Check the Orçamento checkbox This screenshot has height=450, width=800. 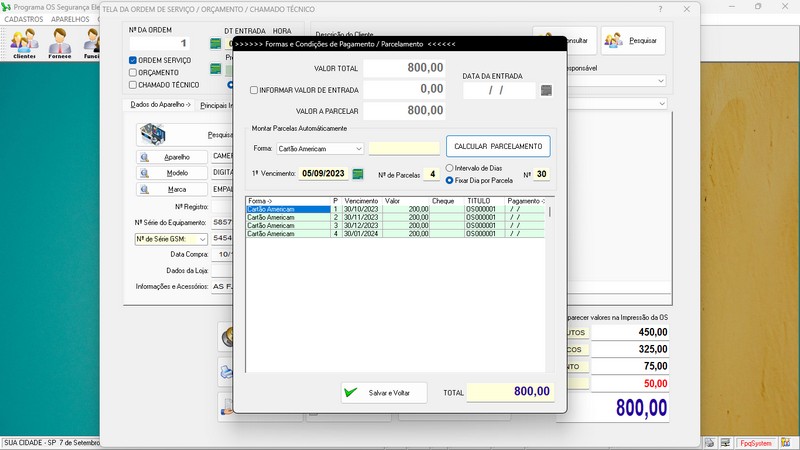133,72
